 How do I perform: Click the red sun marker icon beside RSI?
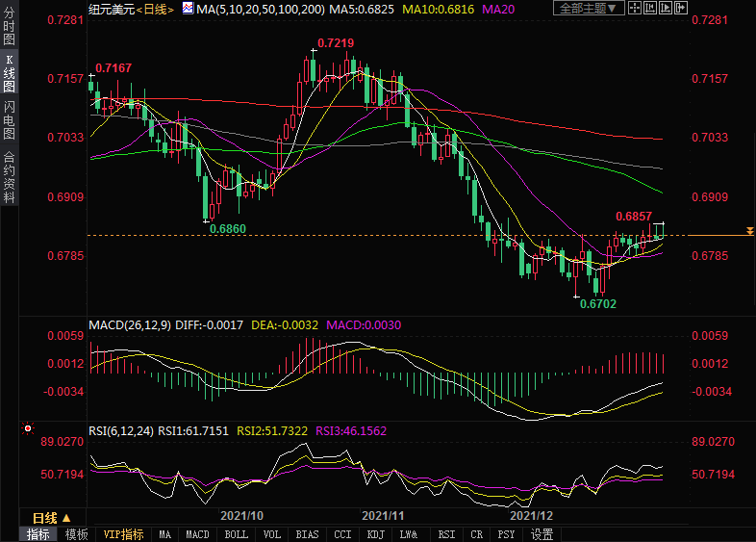29,429
